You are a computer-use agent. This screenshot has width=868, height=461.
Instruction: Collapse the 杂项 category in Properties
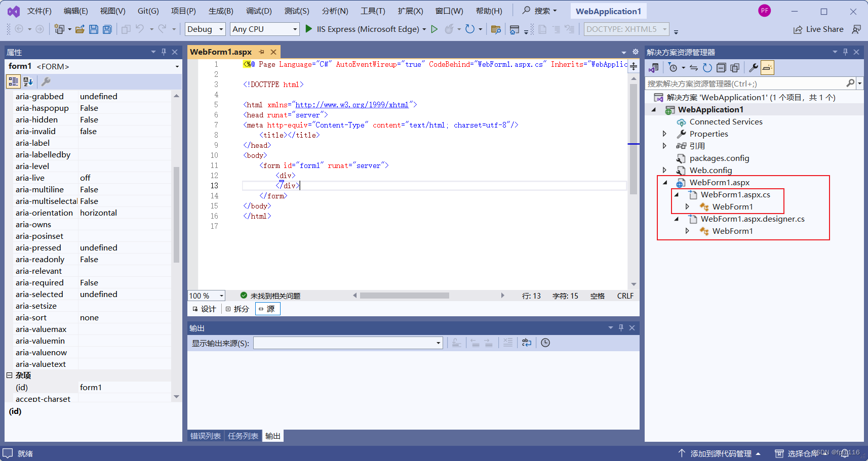(9, 375)
